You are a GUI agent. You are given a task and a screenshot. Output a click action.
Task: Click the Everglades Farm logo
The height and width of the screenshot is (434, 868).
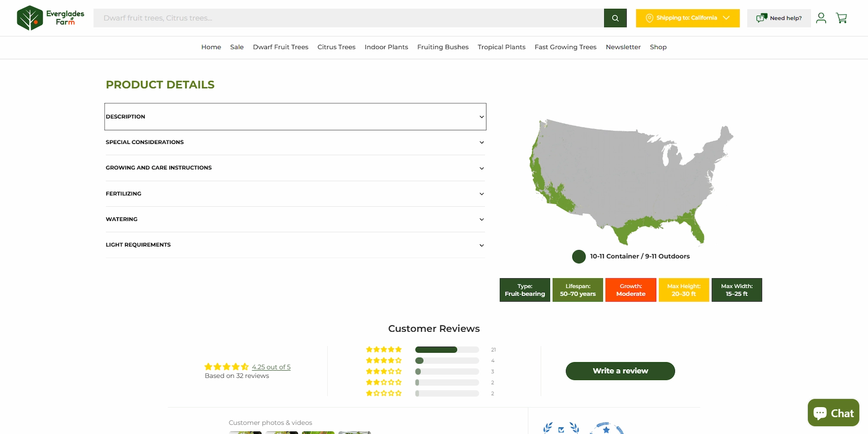[x=50, y=18]
